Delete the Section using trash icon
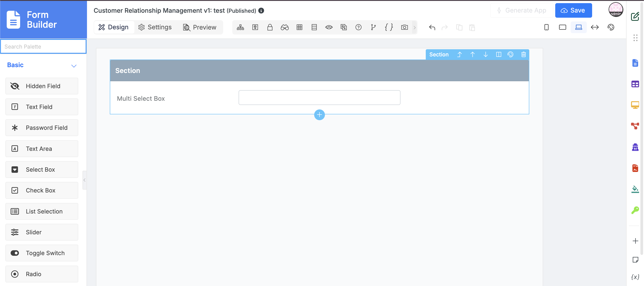The width and height of the screenshot is (644, 286). [523, 54]
